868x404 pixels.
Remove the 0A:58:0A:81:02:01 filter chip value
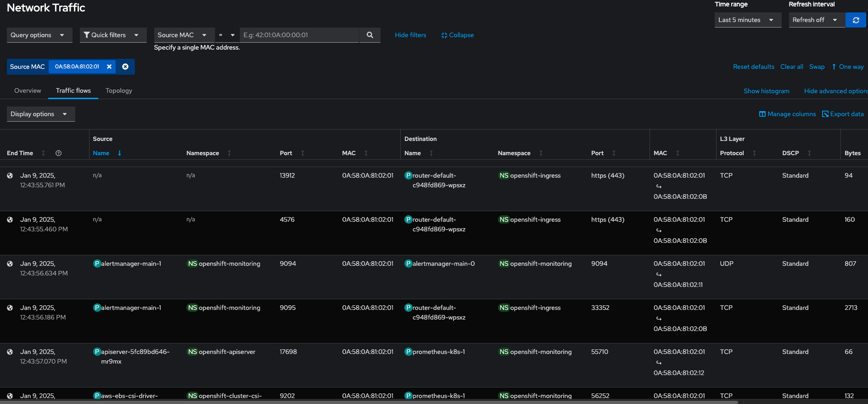(x=109, y=67)
